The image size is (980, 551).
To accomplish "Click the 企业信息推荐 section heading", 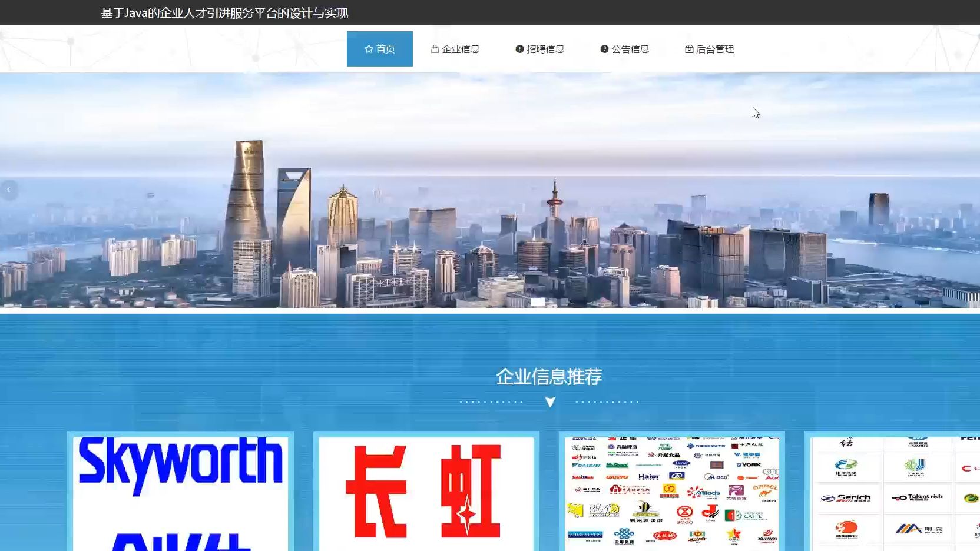I will [549, 376].
